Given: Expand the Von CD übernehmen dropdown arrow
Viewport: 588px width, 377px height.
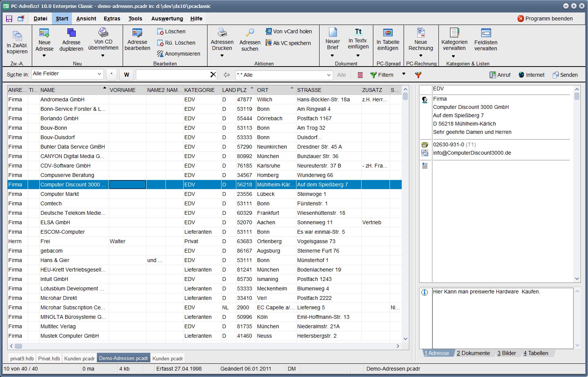Looking at the screenshot, I should [103, 56].
